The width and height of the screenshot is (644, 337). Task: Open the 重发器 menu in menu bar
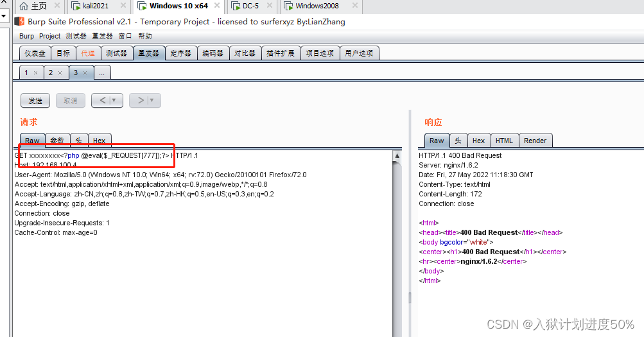[x=102, y=36]
